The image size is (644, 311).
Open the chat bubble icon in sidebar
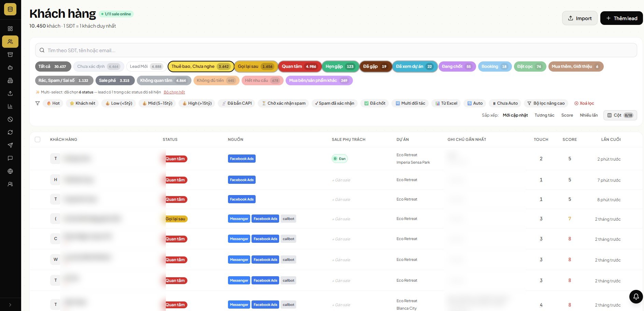(x=10, y=158)
